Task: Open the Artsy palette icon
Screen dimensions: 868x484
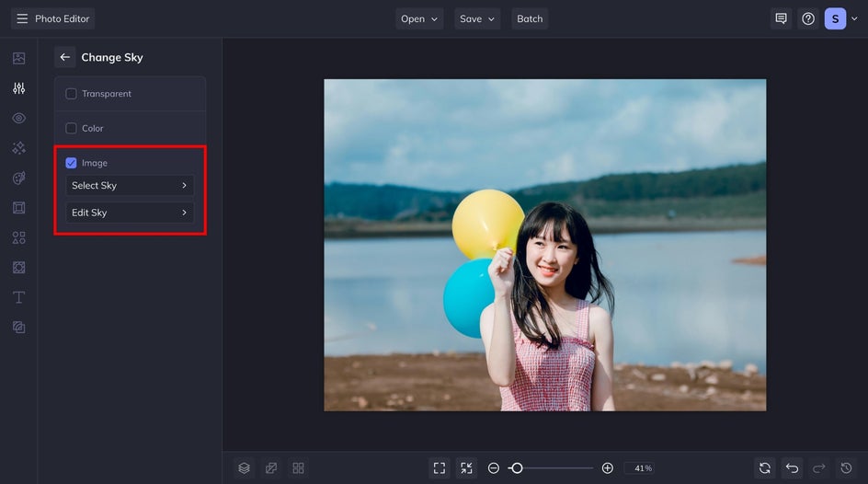Action: (18, 178)
